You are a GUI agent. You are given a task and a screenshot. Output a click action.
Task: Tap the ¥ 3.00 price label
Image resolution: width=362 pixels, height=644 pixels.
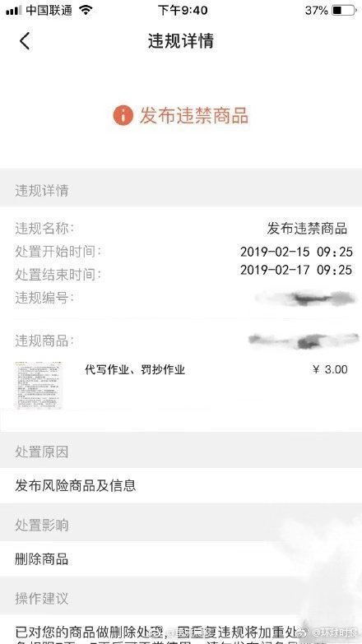point(330,369)
